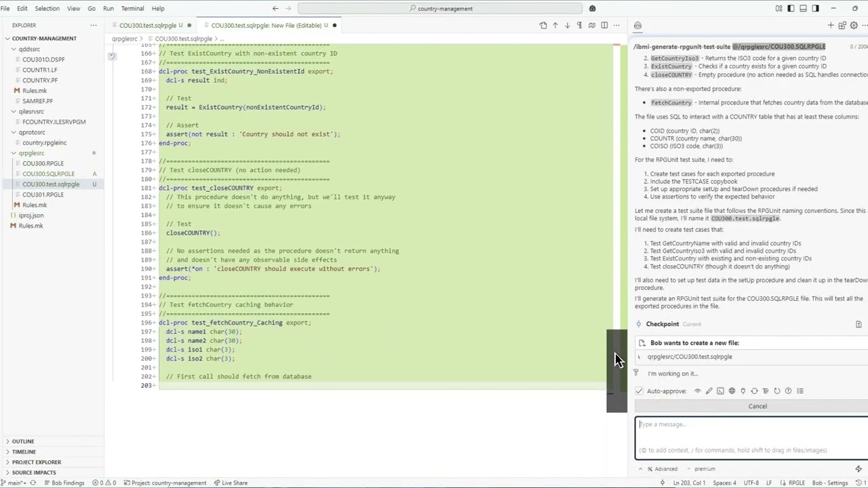The image size is (868, 488).
Task: Expand the TIMELINE section
Action: [24, 451]
